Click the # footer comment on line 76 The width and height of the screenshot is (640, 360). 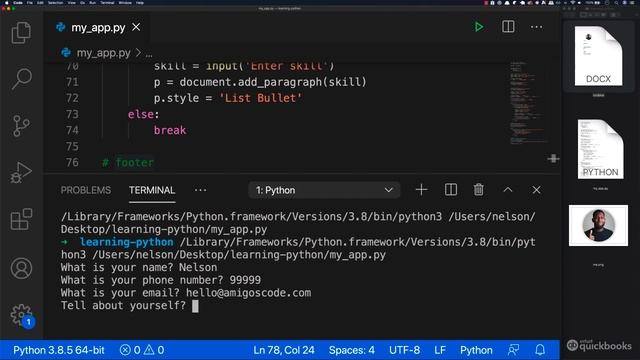[128, 162]
